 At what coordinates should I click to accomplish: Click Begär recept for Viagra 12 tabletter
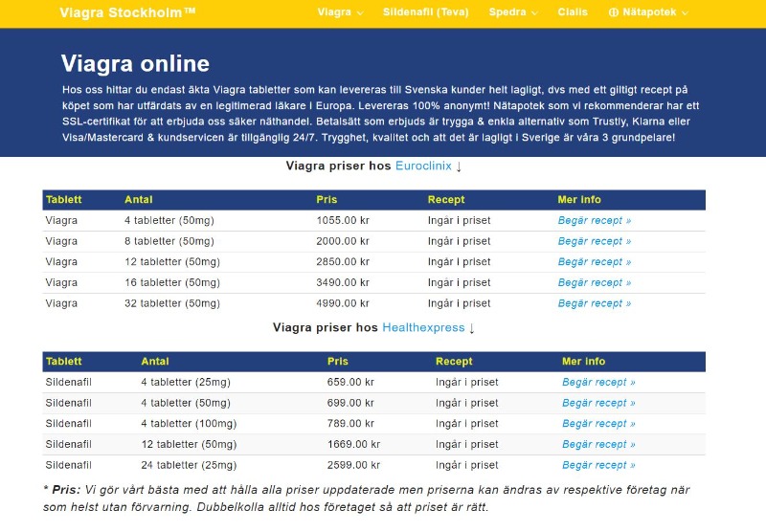click(594, 262)
